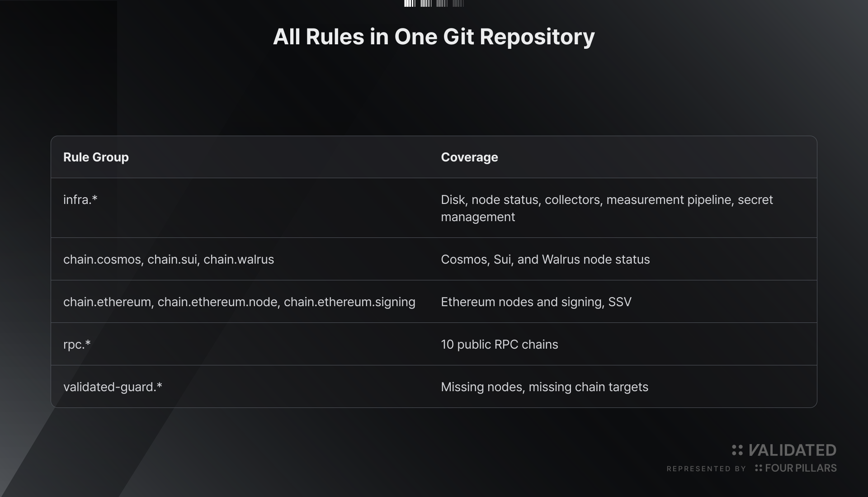The image size is (868, 497).
Task: Click the barcode-style graphic at top
Action: point(434,4)
